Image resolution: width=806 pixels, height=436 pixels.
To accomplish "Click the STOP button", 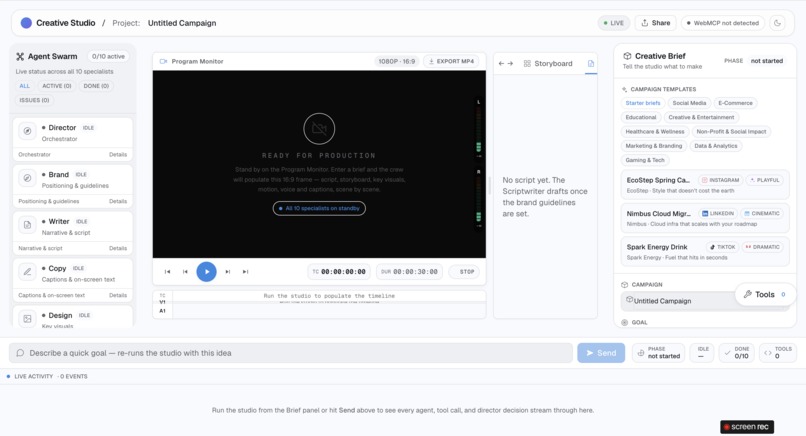I will [x=464, y=271].
